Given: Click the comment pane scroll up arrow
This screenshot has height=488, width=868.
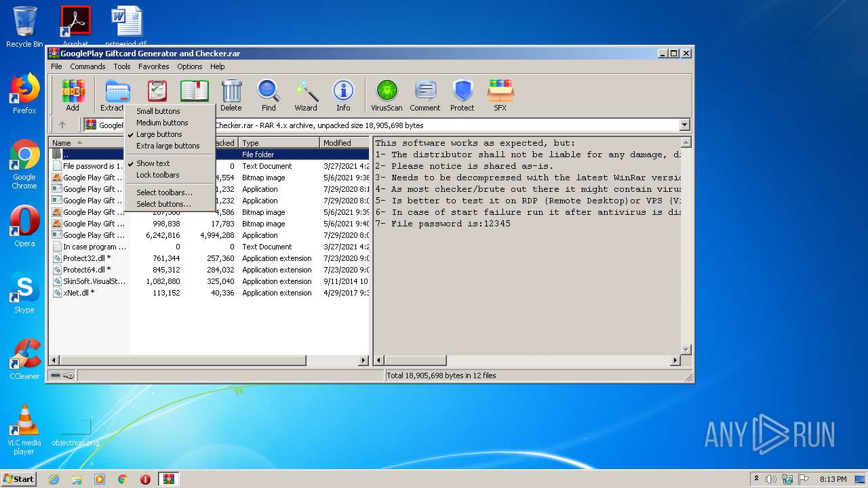Looking at the screenshot, I should click(x=686, y=142).
